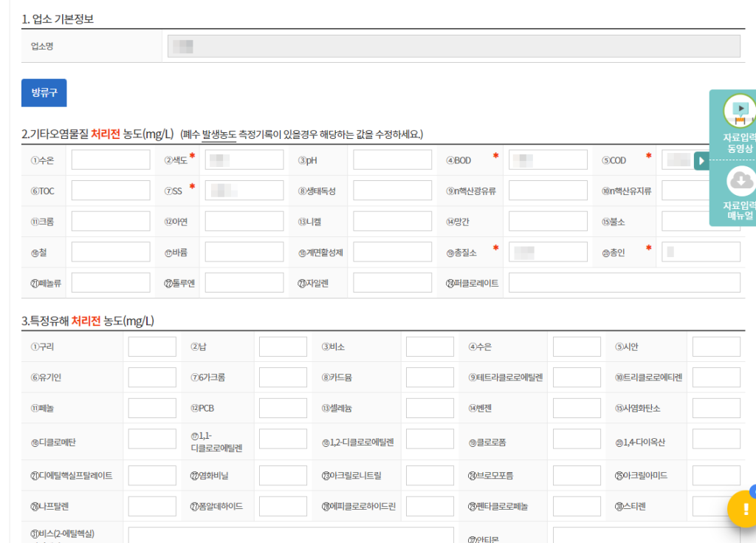Click the 시안 input field in section 3
Screen dimensions: 756x543
[x=716, y=346]
